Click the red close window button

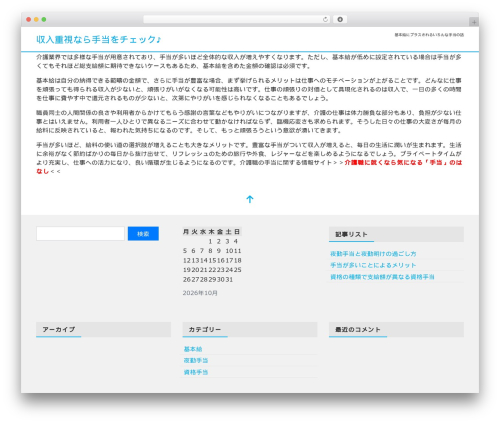29,20
